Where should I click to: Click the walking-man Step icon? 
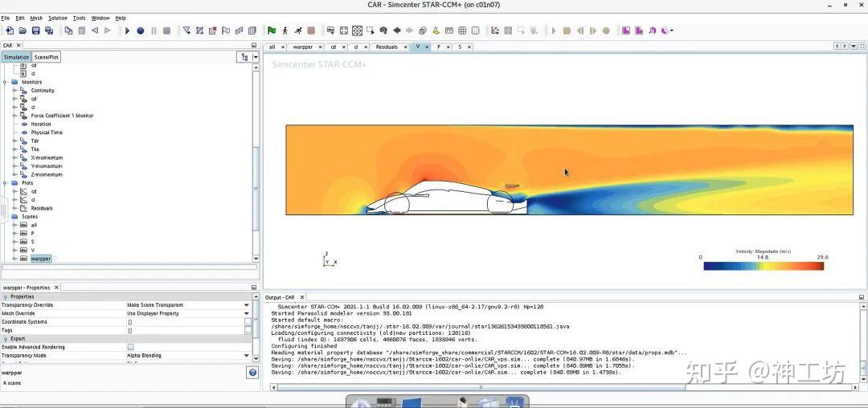click(x=285, y=31)
